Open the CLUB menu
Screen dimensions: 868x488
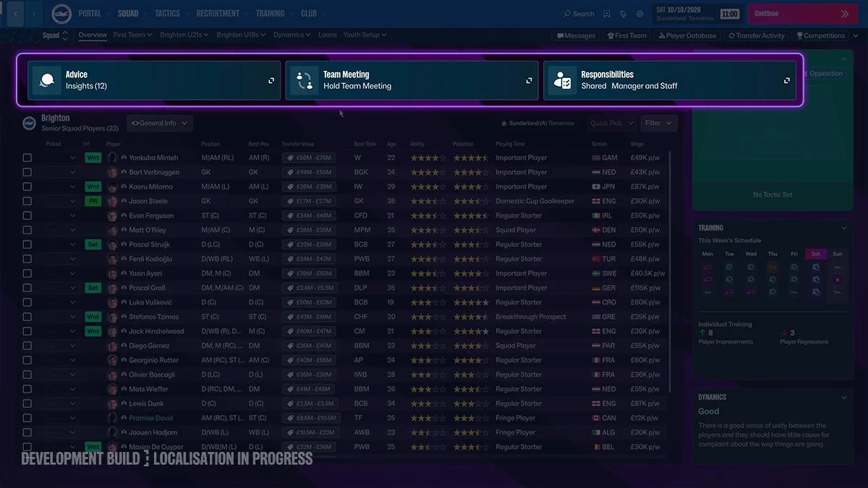(313, 14)
